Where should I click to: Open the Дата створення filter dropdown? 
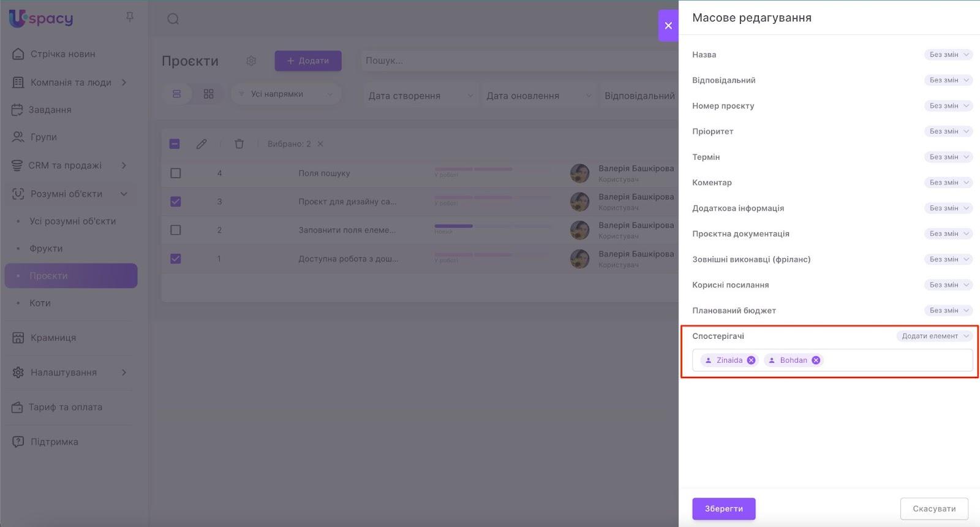[x=421, y=96]
